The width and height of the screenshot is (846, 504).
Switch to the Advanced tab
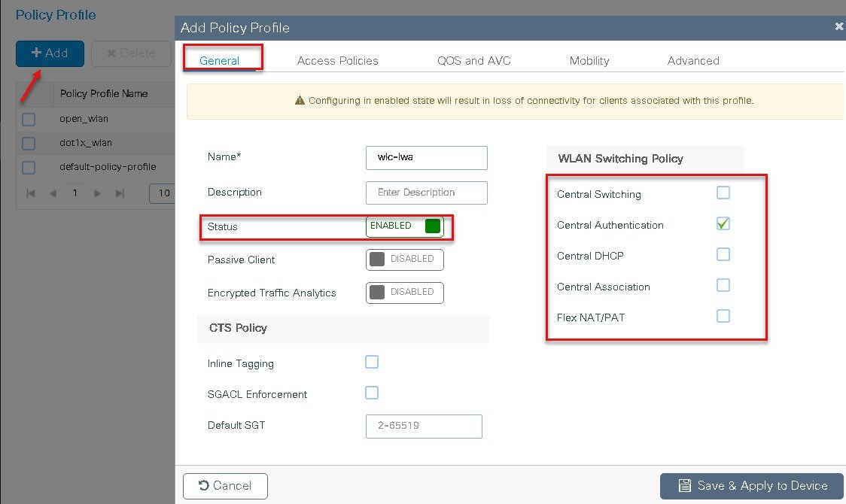tap(693, 61)
